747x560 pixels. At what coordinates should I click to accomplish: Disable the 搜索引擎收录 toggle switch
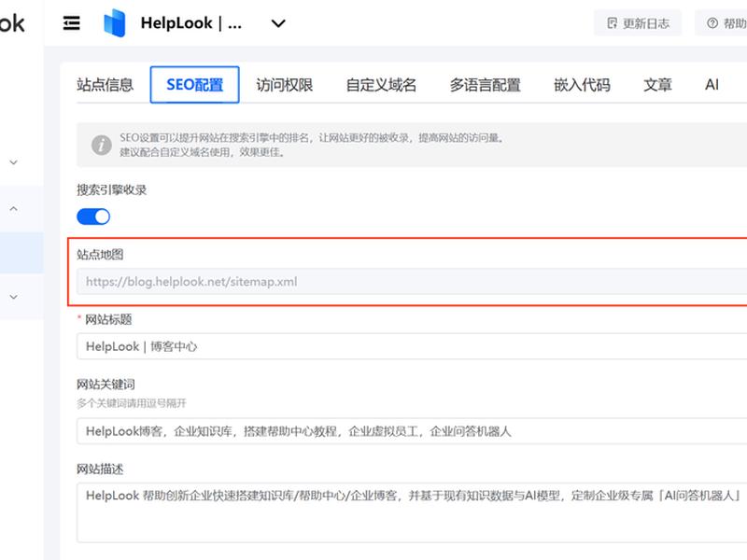[93, 217]
